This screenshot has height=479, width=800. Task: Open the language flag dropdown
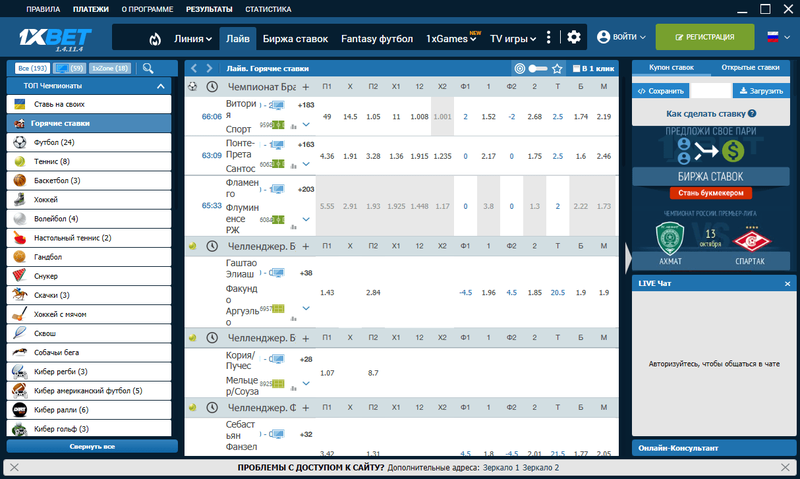point(779,37)
